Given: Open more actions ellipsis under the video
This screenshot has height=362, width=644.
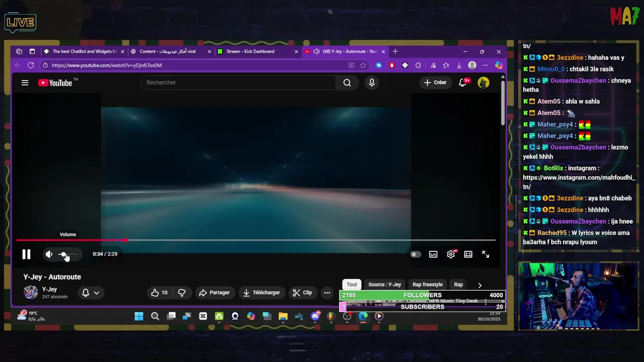Looking at the screenshot, I should point(327,293).
